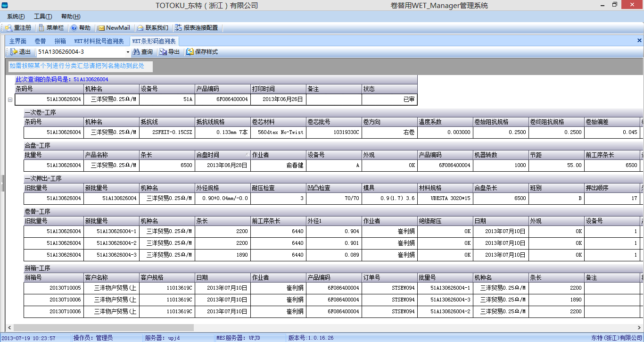Click the group-by drag hint panel
This screenshot has width=644, height=342.
[80, 66]
